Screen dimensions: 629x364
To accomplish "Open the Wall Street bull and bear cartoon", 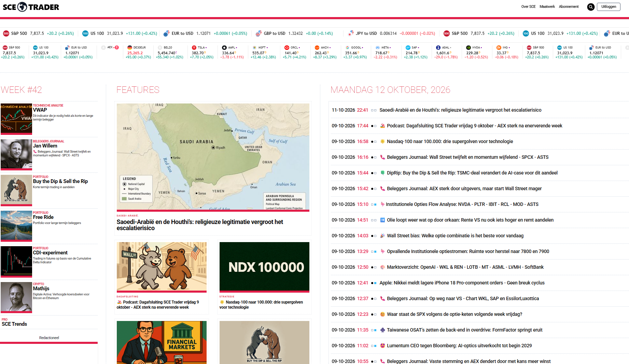I will [162, 267].
